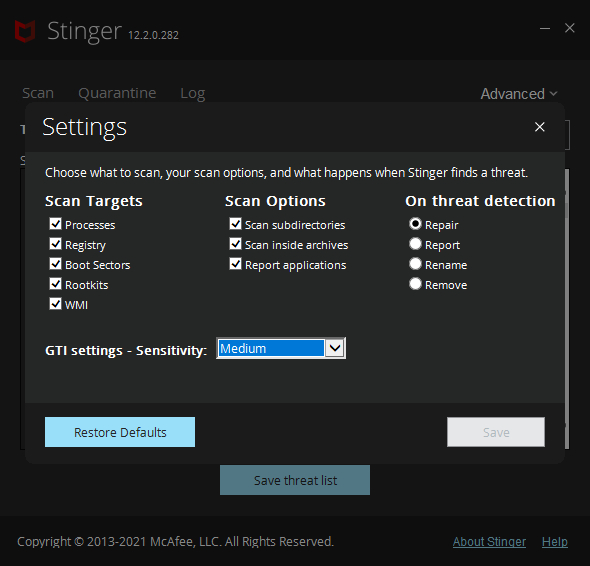
Task: Open the GTI Sensitivity dropdown arrow
Action: pos(335,348)
